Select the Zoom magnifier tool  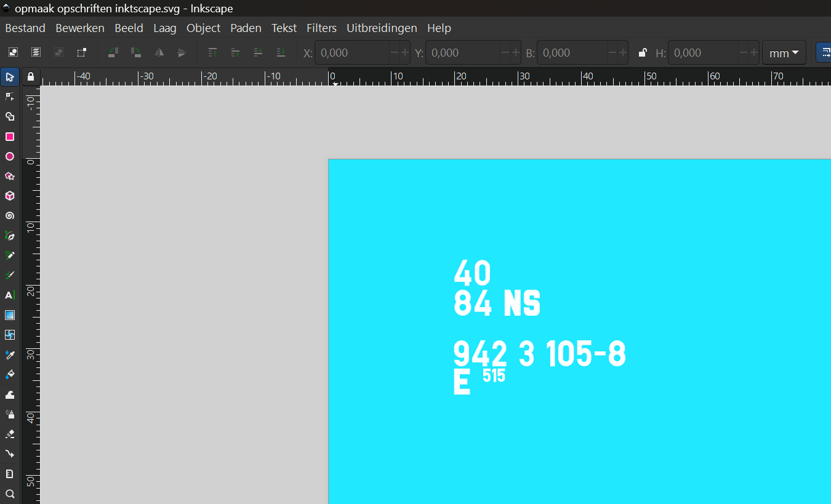pyautogui.click(x=10, y=494)
